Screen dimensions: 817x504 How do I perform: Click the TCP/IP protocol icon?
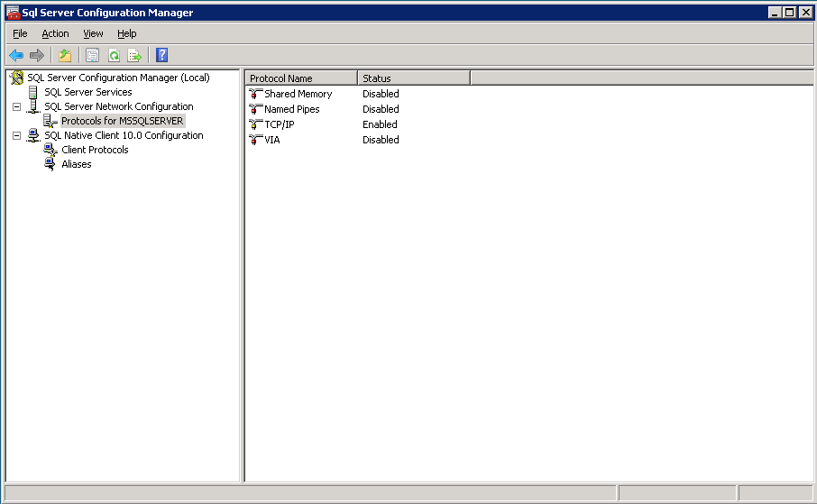255,124
